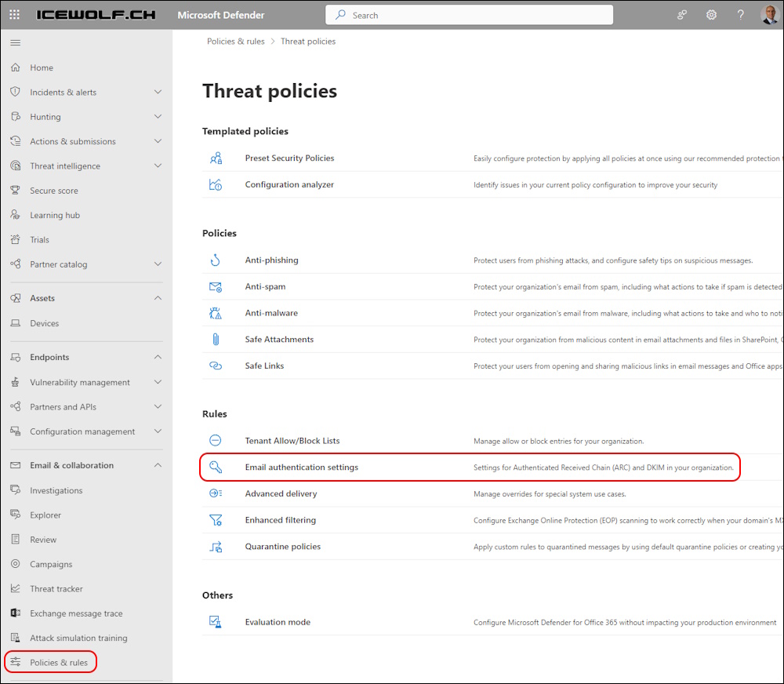Click the Anti-malware bug icon
This screenshot has height=684, width=784.
point(216,313)
